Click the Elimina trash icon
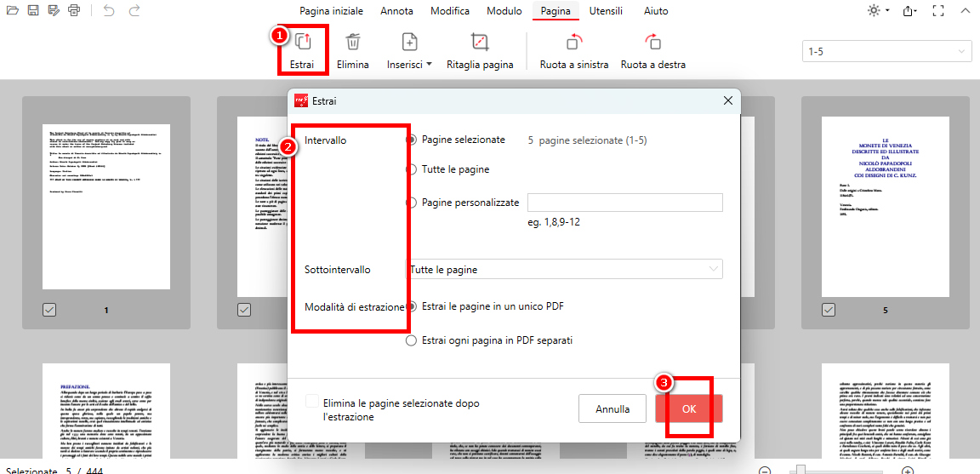 [x=353, y=42]
